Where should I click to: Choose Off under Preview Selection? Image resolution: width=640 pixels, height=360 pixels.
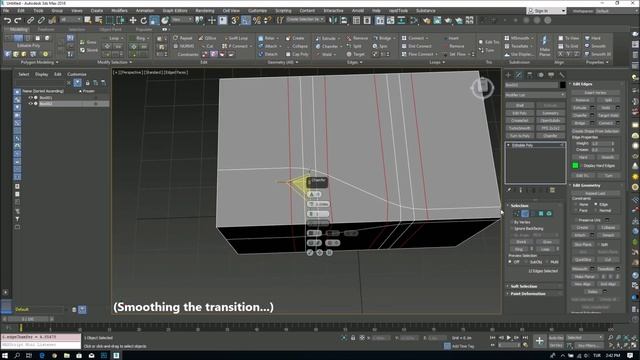(510, 262)
